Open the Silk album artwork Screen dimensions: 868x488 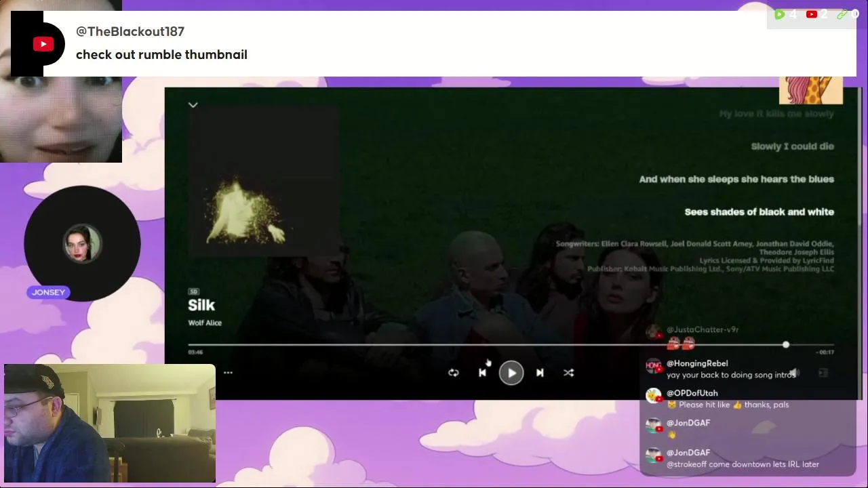[x=263, y=182]
